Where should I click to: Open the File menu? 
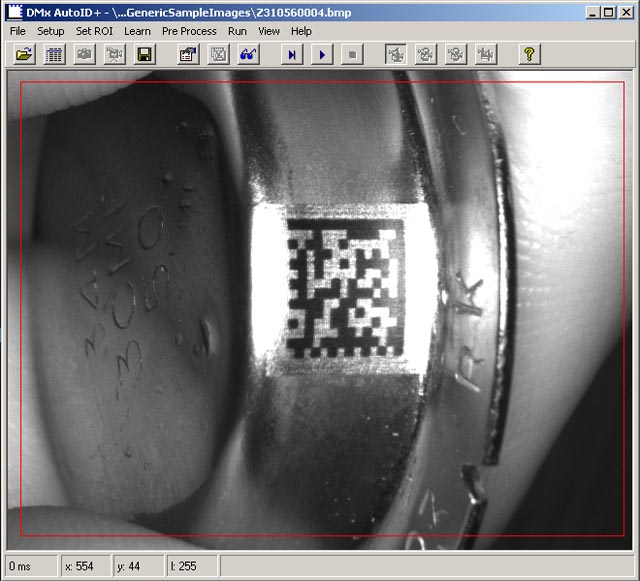[18, 31]
